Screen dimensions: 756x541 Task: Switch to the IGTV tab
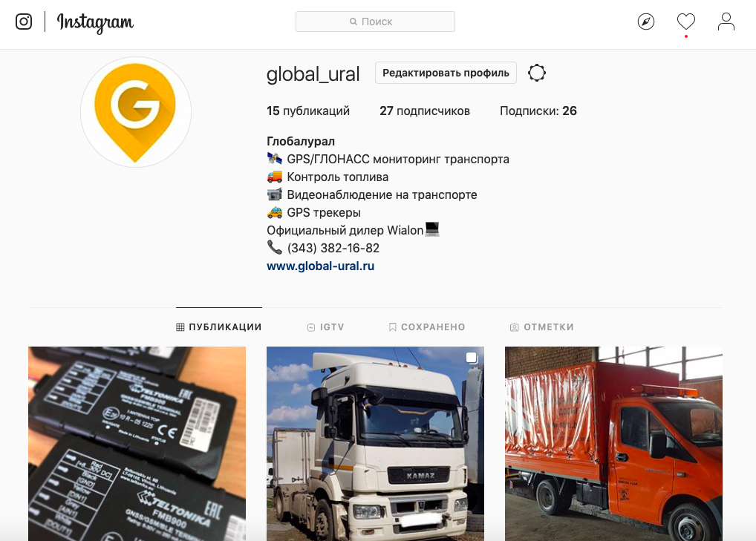pos(326,327)
